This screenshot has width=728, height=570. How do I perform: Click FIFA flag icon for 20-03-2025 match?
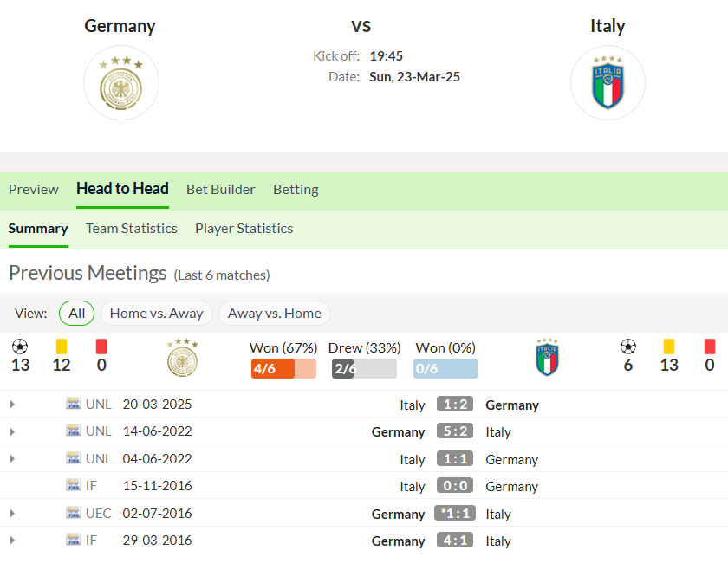click(74, 404)
